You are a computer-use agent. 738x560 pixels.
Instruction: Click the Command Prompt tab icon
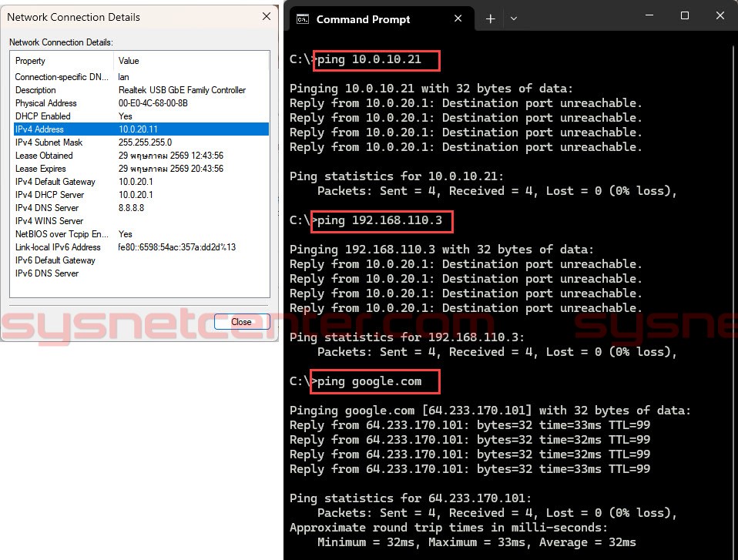tap(303, 19)
